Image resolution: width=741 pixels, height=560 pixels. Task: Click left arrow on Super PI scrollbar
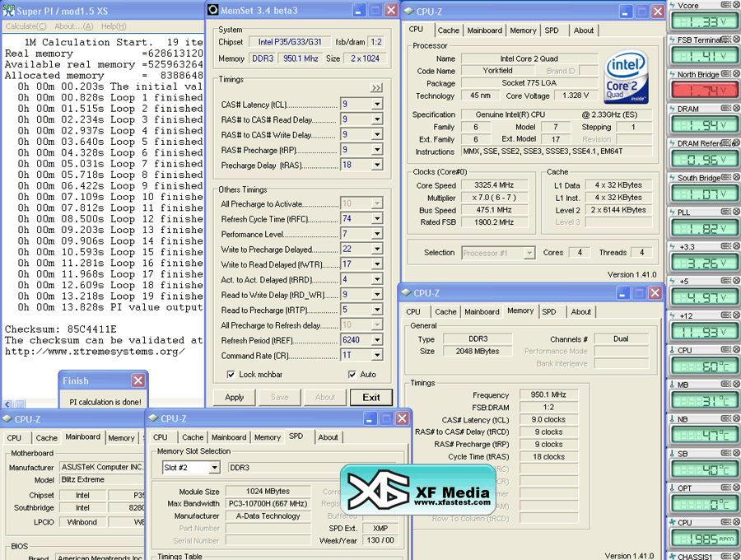point(7,404)
